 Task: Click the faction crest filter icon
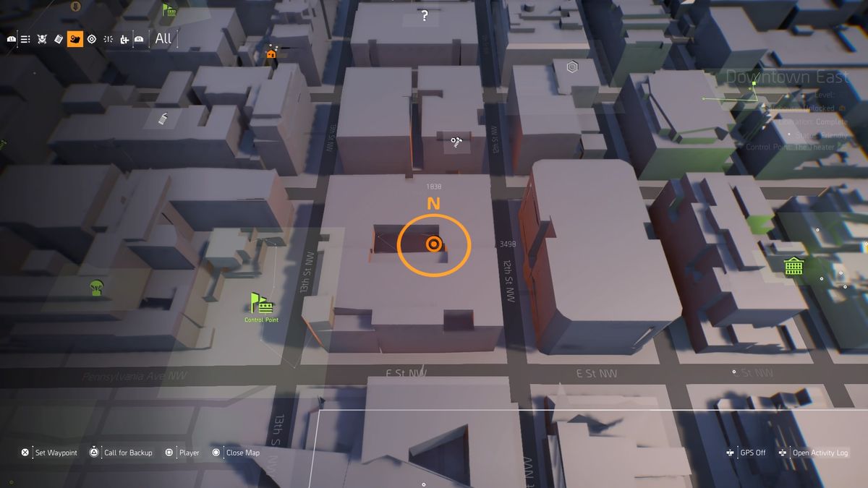(42, 38)
